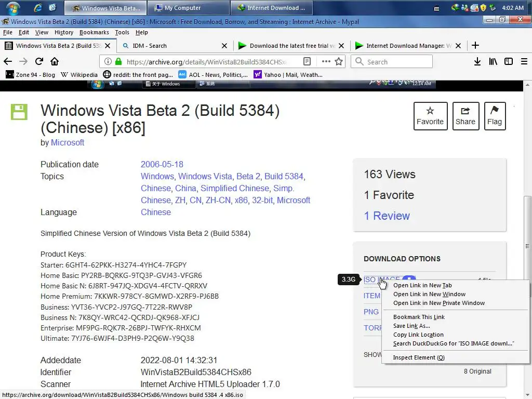Click the Simplified Chinese topic link
The width and height of the screenshot is (532, 399).
(235, 188)
